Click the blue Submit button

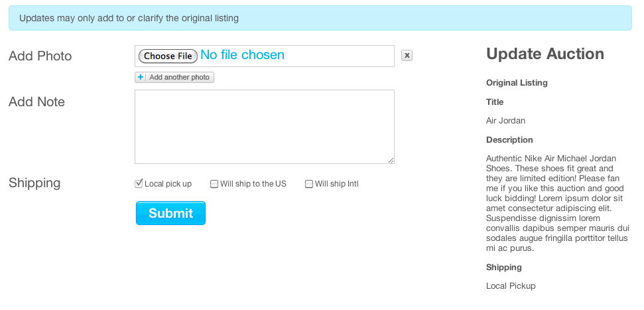click(x=170, y=213)
